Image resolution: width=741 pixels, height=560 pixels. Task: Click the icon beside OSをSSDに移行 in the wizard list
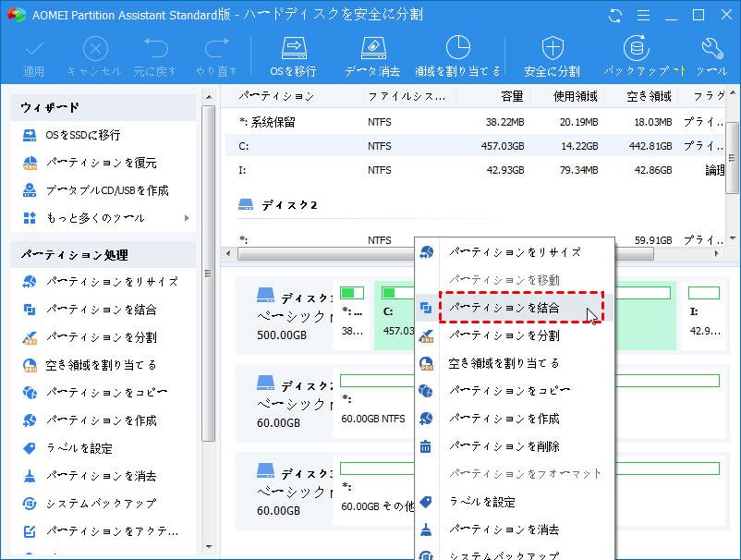click(x=30, y=135)
